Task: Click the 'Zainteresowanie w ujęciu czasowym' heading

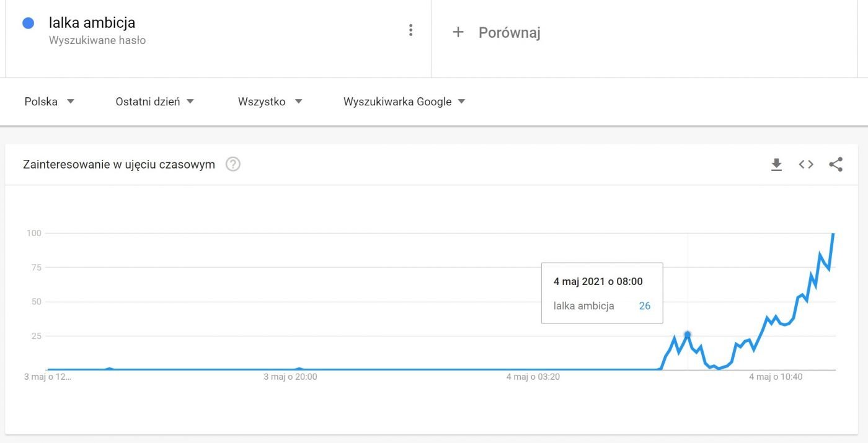Action: pyautogui.click(x=119, y=165)
